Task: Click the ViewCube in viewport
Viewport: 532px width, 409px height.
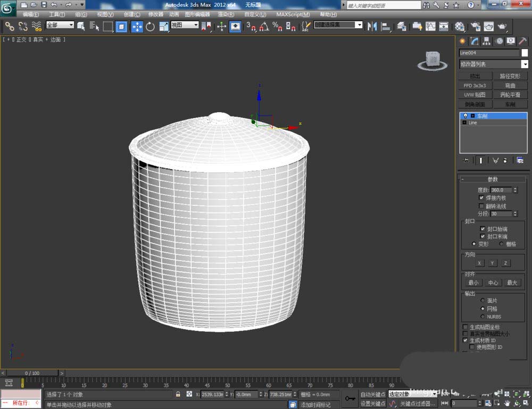Action: tap(433, 60)
